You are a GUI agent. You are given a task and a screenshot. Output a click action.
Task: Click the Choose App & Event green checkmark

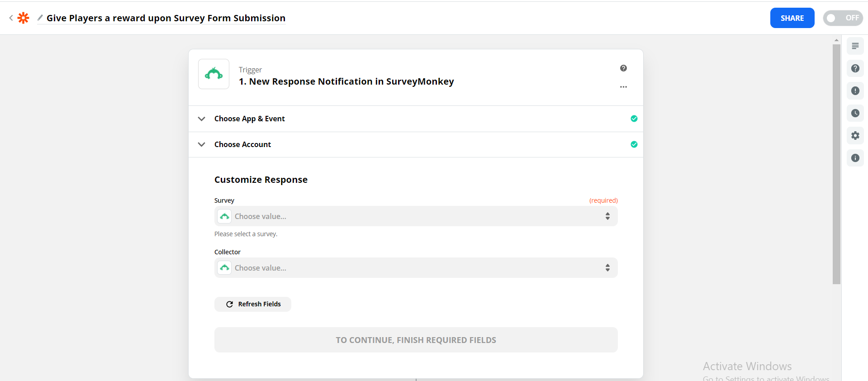point(634,119)
